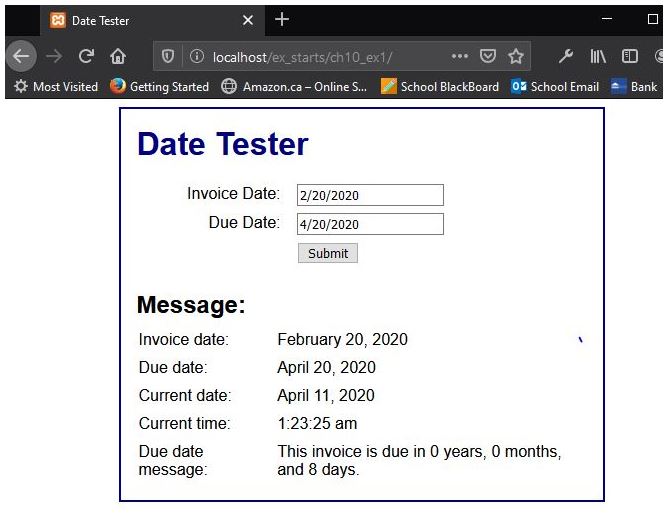
Task: Click the Due Date text field
Action: point(370,224)
